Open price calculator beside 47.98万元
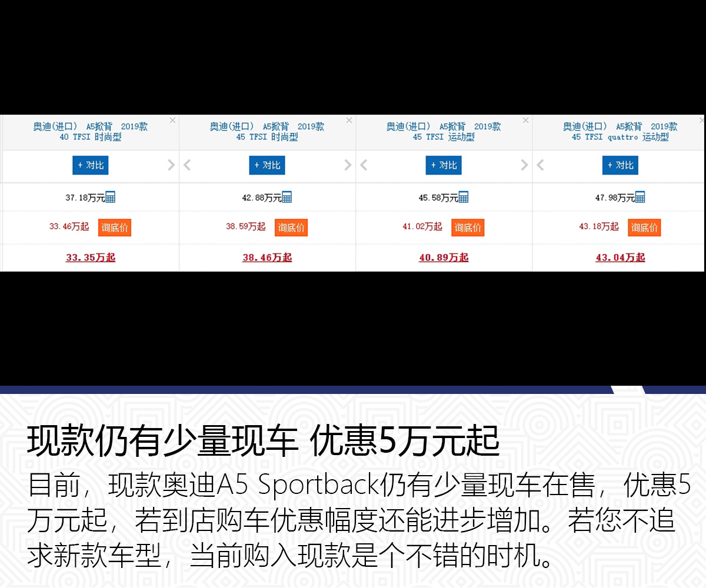Screen dimensions: 706x588 640,198
